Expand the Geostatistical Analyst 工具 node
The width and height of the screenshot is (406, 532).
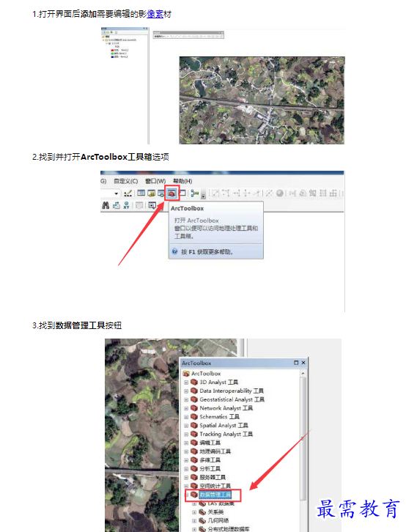pos(186,399)
